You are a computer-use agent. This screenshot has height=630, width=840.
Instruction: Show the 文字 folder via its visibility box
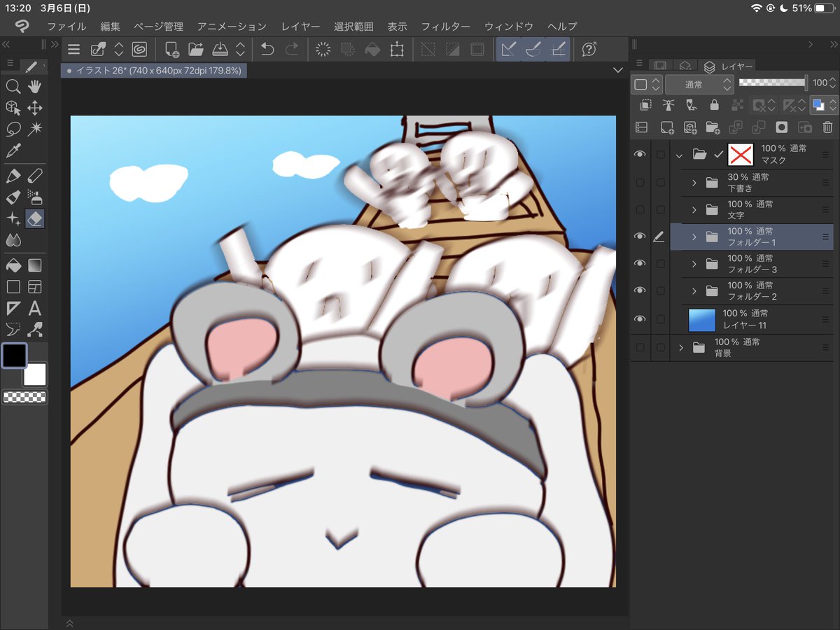[x=640, y=209]
